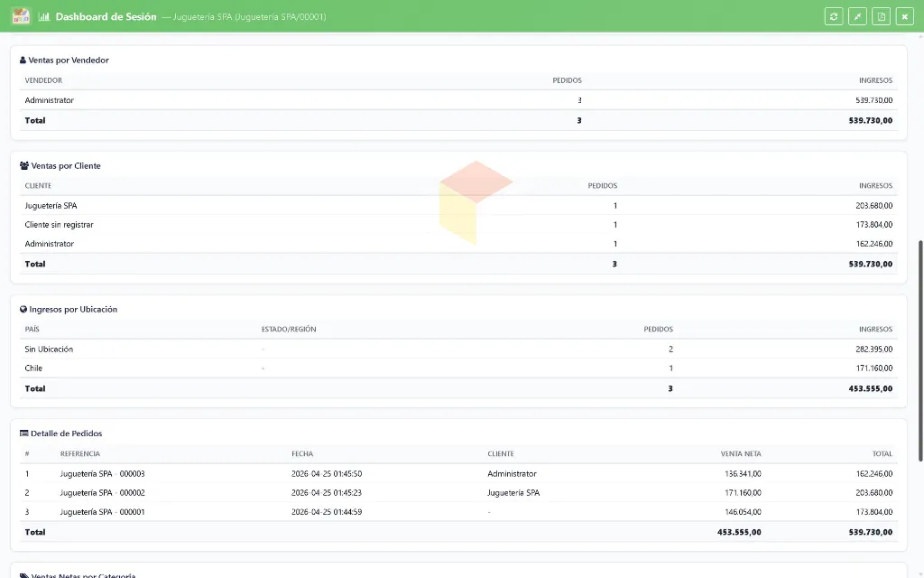This screenshot has width=924, height=578.
Task: Select Administrator row in Ventas por Vendedor
Action: (x=458, y=100)
